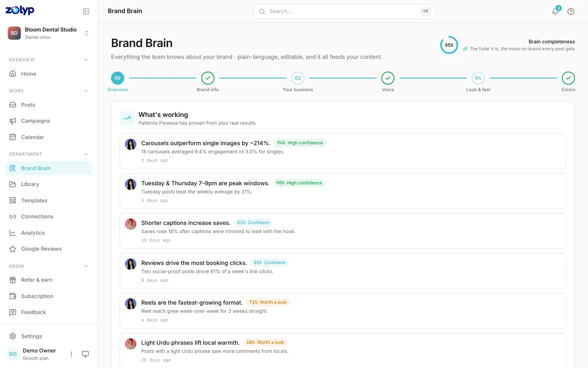Open the Reels fastest-growing format insight

(x=343, y=311)
